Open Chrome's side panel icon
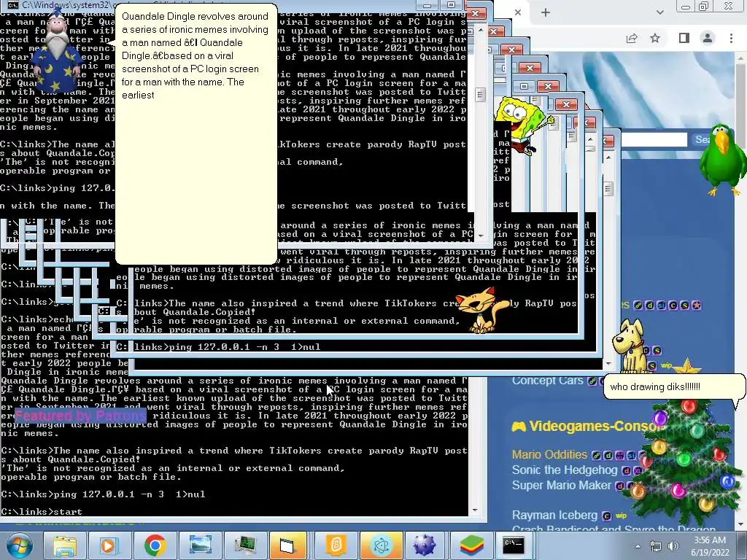Viewport: 747px width, 560px height. click(x=684, y=38)
